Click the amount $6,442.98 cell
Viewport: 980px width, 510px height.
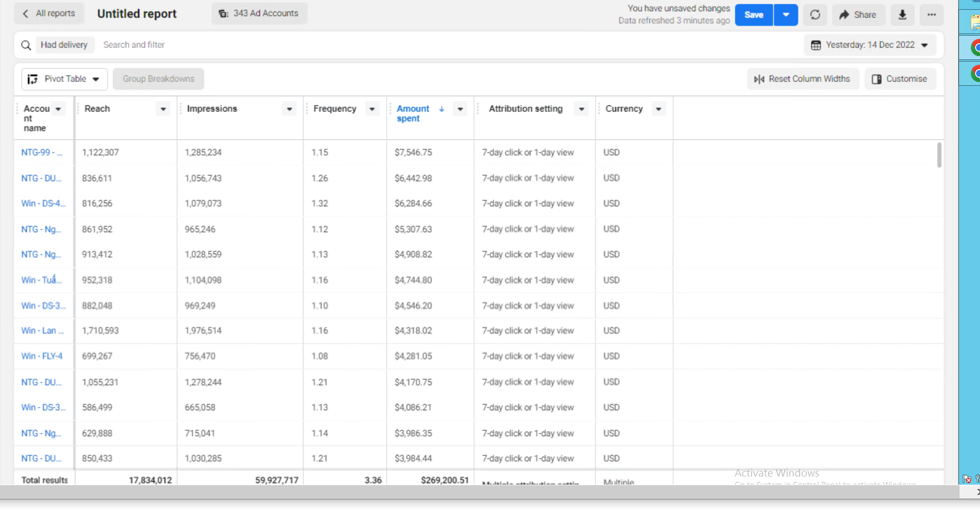(413, 178)
